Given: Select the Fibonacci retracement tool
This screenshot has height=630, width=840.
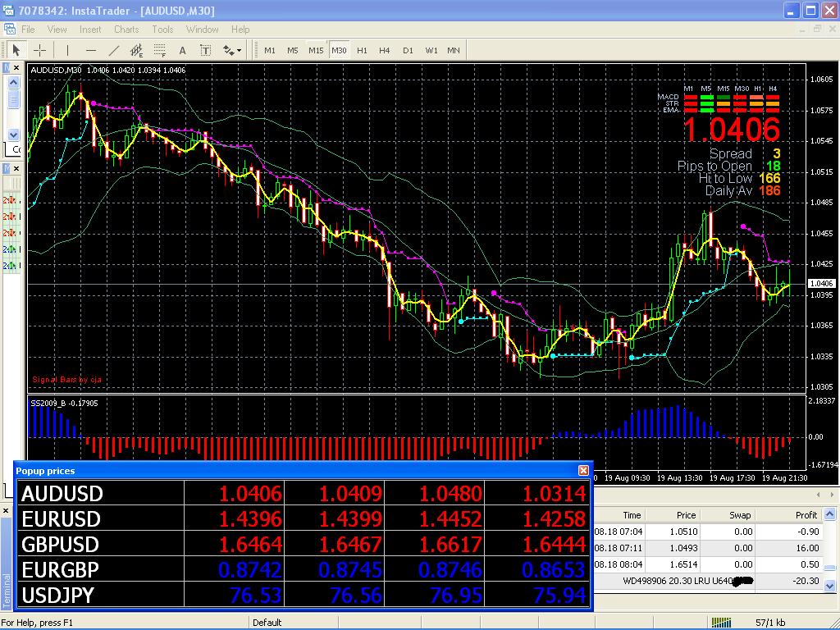Looking at the screenshot, I should [x=158, y=50].
